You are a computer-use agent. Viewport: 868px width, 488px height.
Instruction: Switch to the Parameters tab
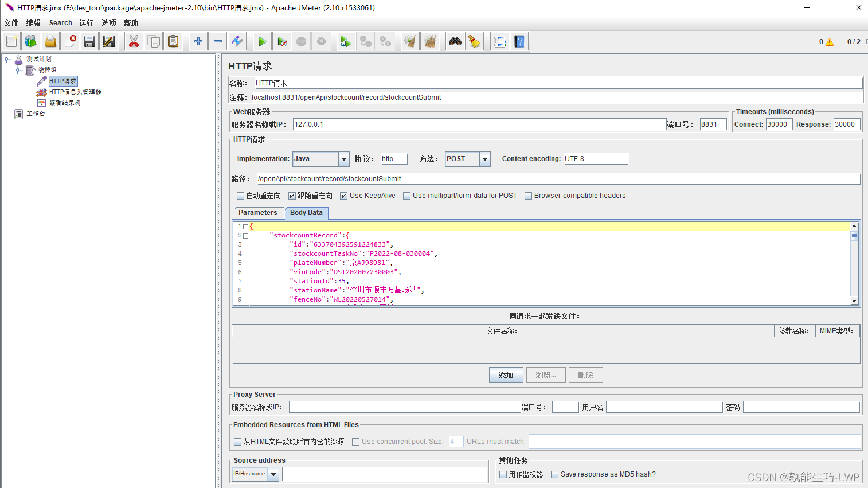coord(257,213)
